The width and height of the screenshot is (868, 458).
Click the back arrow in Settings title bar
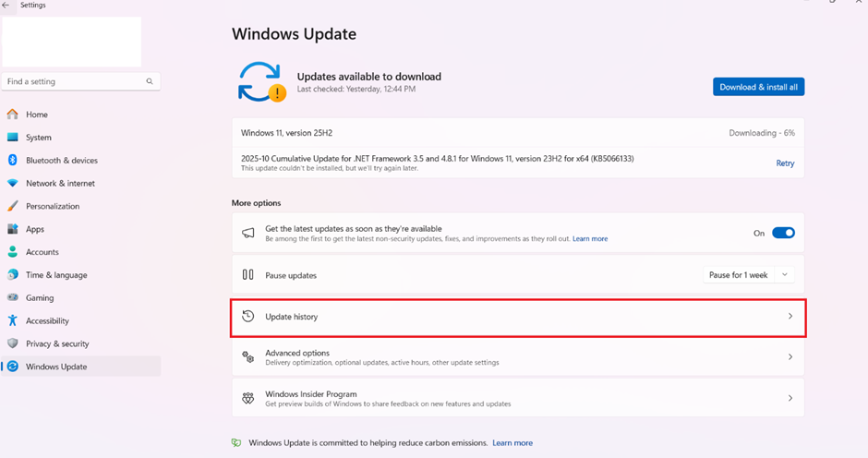6,5
